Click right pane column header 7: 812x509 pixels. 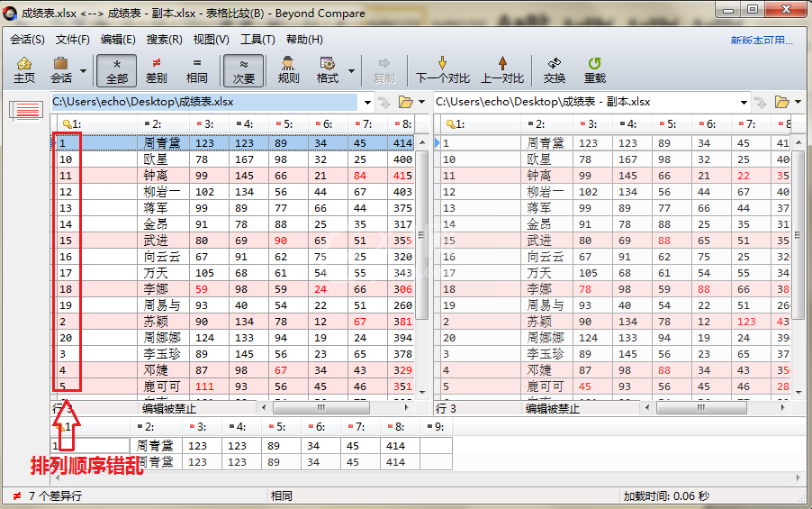(x=751, y=124)
